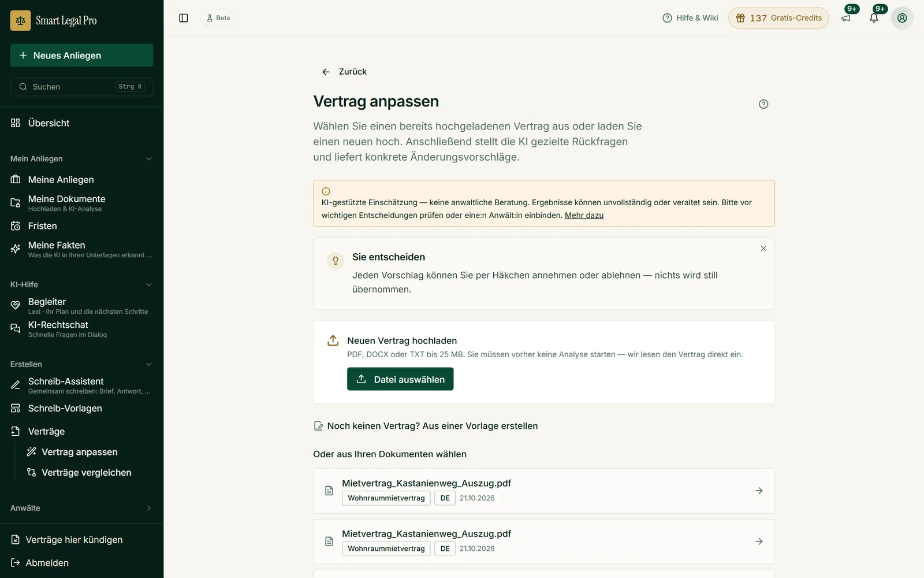Image resolution: width=924 pixels, height=578 pixels.
Task: Open the second Mietvertrag_Kastanienweg_Auszug.pdf arrow
Action: point(759,542)
